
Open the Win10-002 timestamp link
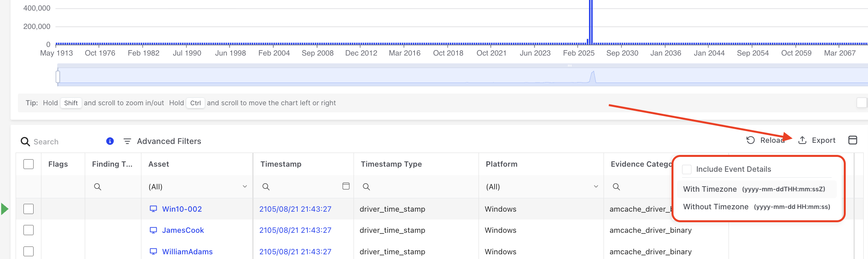[295, 209]
